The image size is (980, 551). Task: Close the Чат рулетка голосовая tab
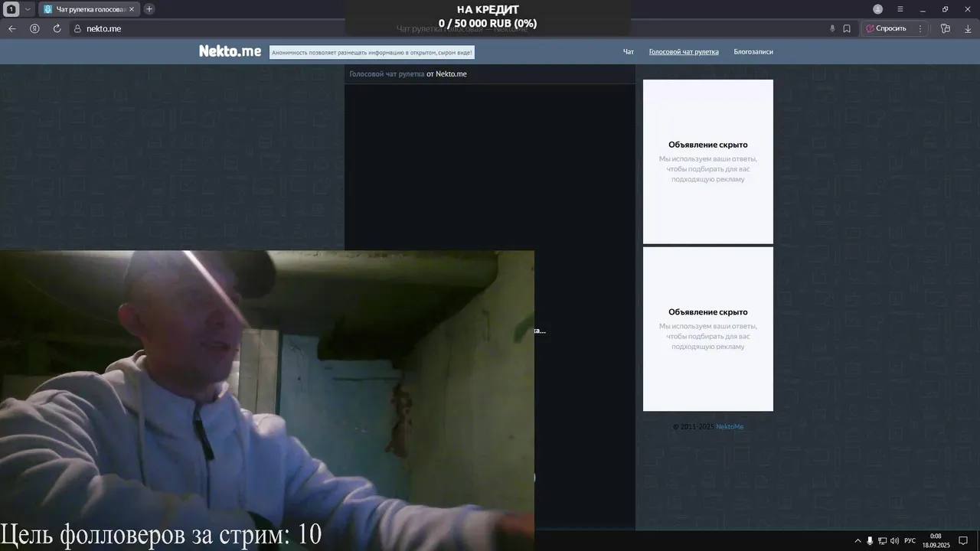[x=131, y=9]
